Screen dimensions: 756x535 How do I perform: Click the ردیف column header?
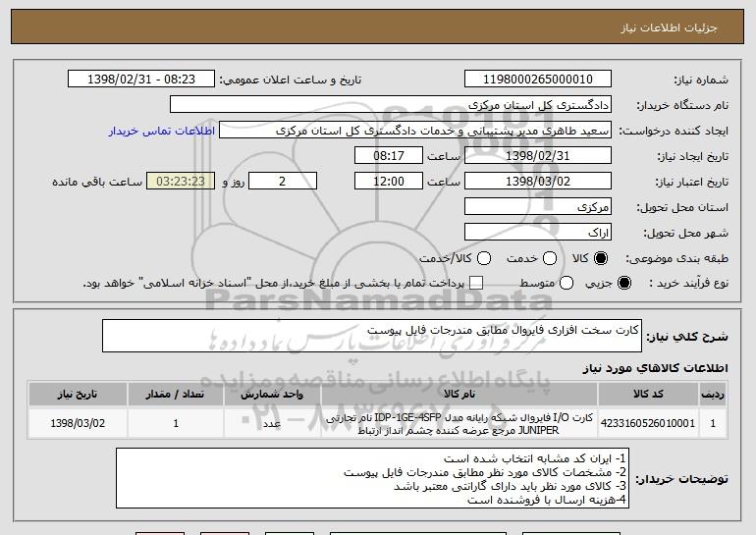[x=713, y=395]
